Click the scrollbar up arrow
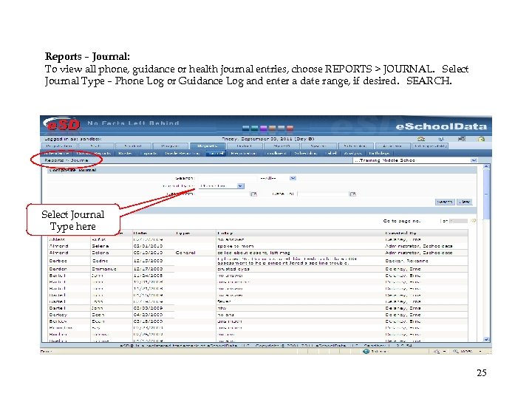This screenshot has height=399, width=532. [x=486, y=166]
